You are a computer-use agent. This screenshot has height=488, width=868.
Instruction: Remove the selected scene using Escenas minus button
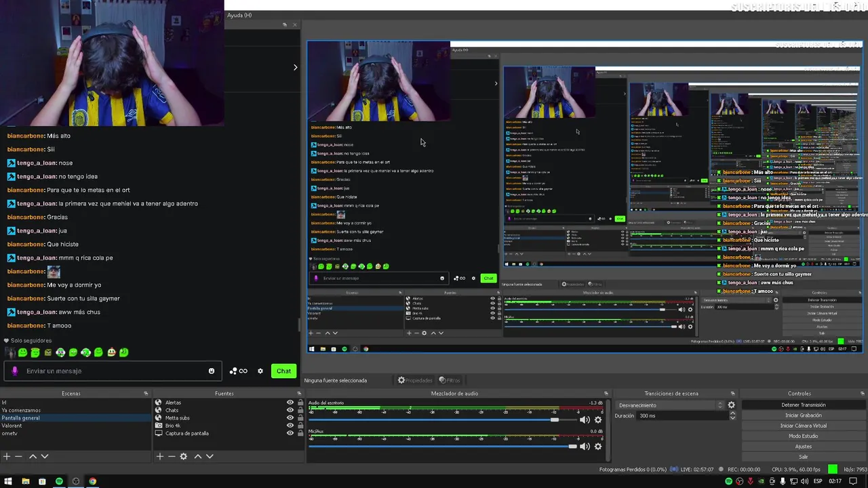(19, 457)
